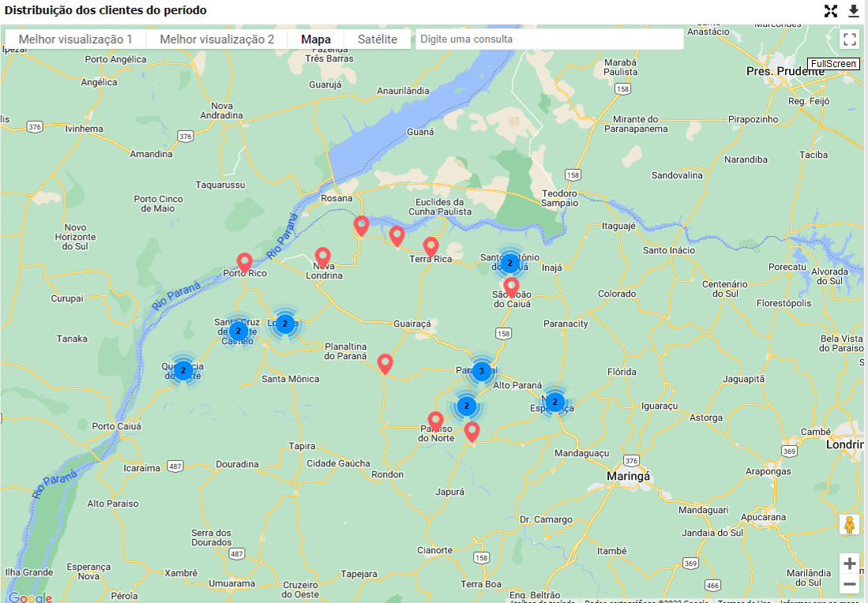Click the Douradina town label
The width and height of the screenshot is (868, 603).
pos(237,463)
